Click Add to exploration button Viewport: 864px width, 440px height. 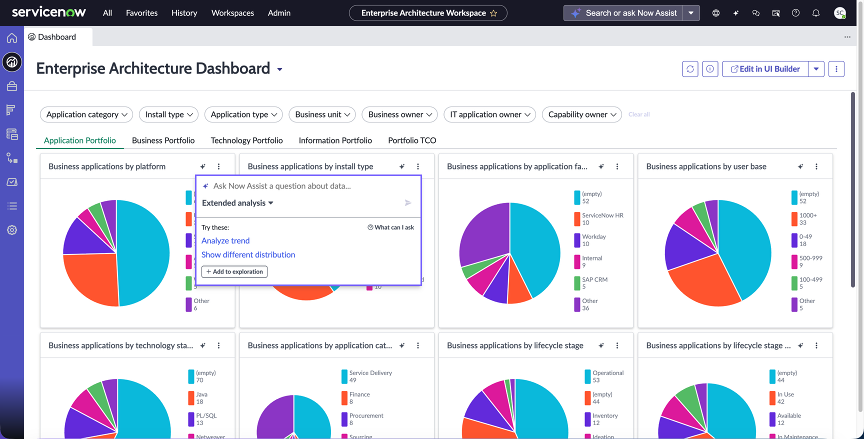tap(234, 271)
